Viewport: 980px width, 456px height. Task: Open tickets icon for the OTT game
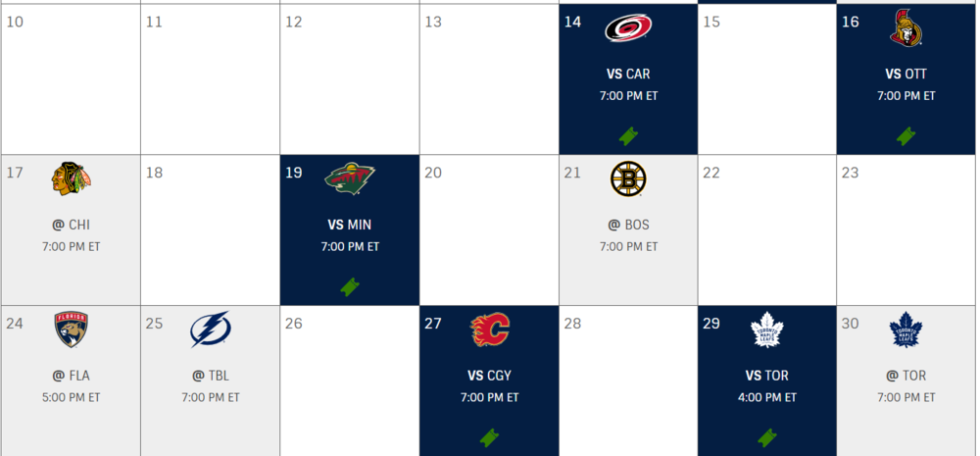point(906,135)
